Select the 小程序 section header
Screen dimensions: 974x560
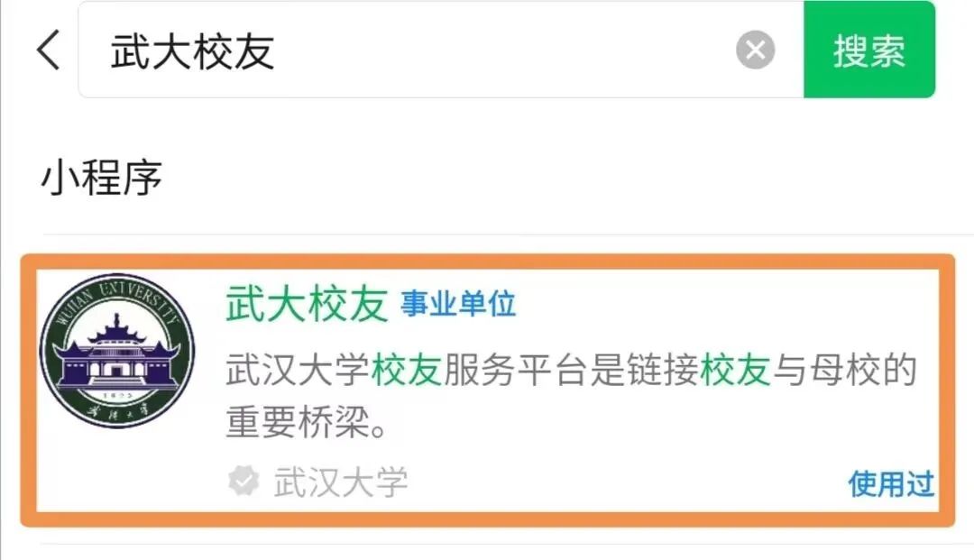(101, 178)
